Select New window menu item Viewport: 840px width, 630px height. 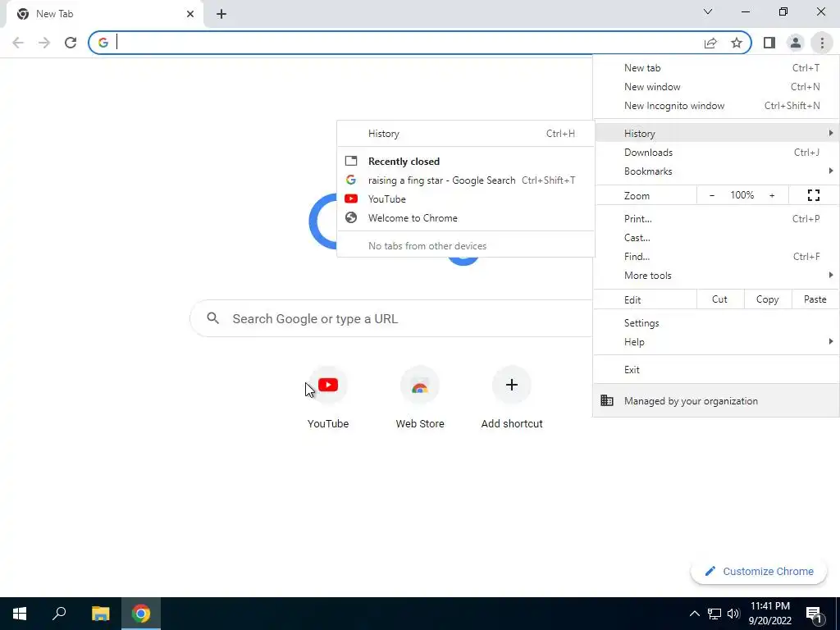pos(716,87)
